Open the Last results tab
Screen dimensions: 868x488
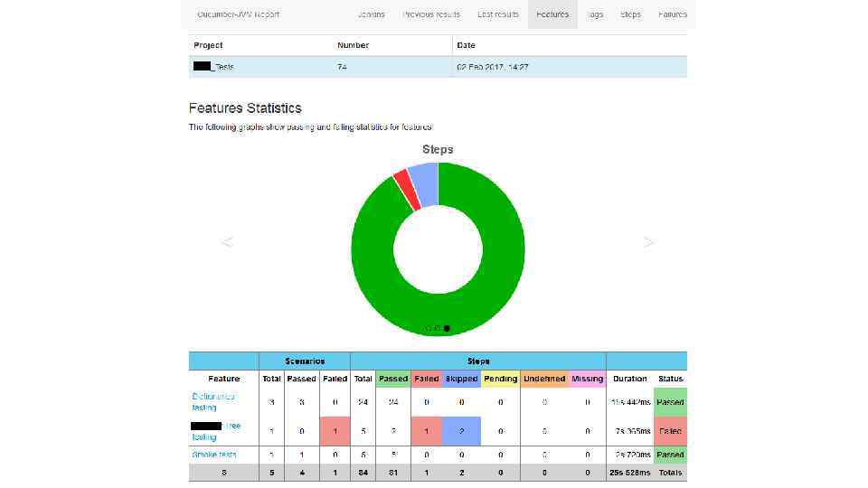point(498,14)
